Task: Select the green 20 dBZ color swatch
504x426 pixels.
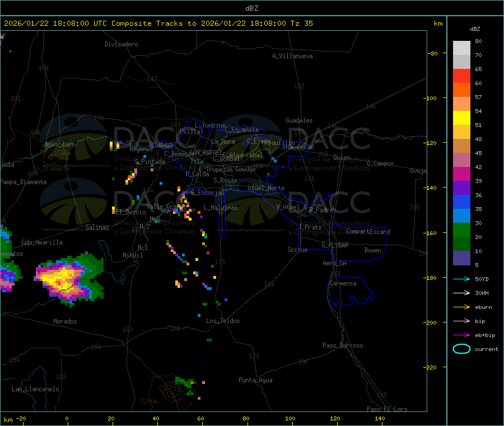Action: pos(461,230)
